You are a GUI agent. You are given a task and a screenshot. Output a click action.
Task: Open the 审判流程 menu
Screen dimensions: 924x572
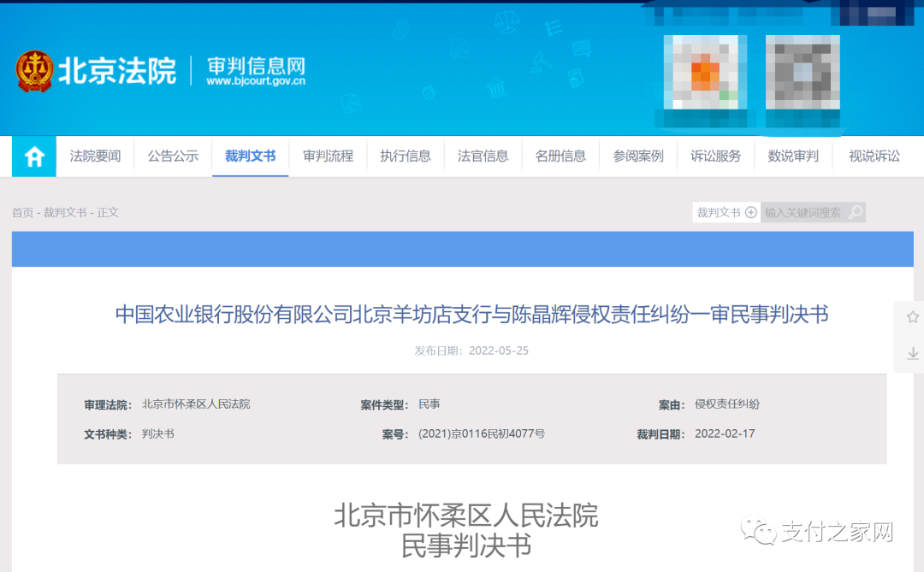pyautogui.click(x=328, y=156)
